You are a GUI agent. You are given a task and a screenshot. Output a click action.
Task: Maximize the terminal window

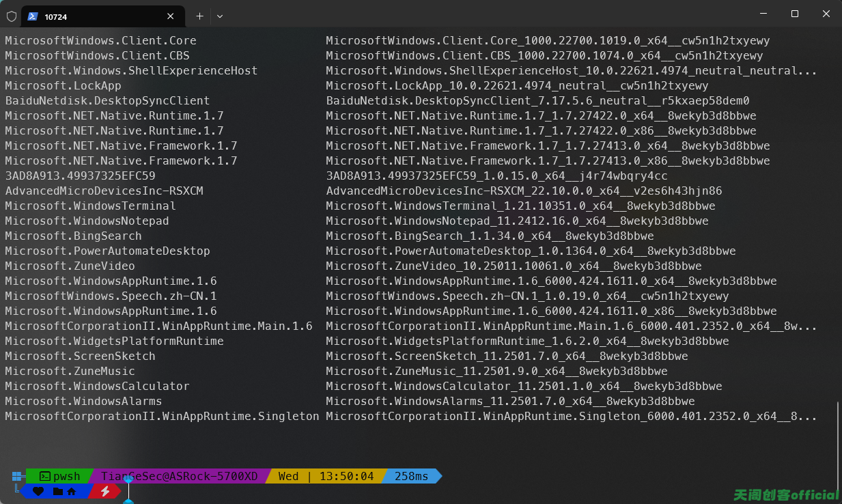[795, 14]
